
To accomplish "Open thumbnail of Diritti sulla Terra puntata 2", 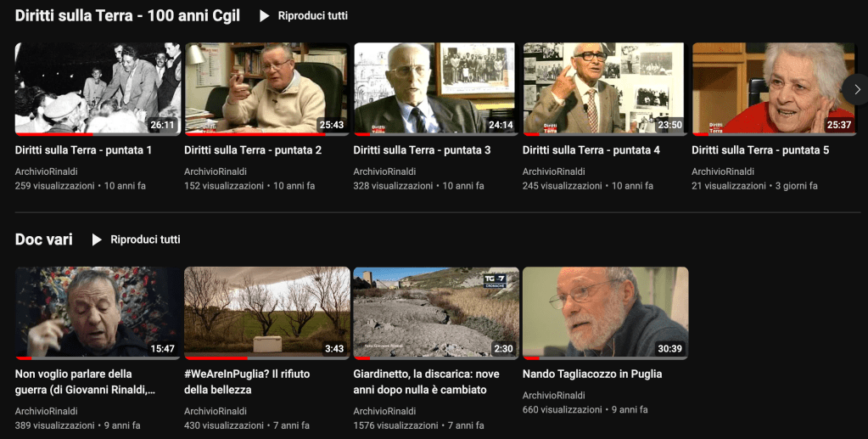I will (266, 89).
